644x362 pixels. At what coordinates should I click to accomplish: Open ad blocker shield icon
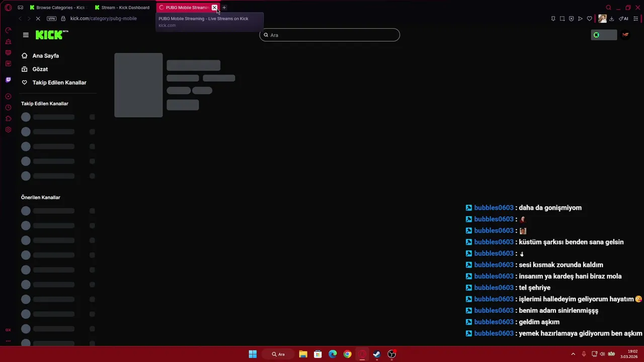(571, 19)
